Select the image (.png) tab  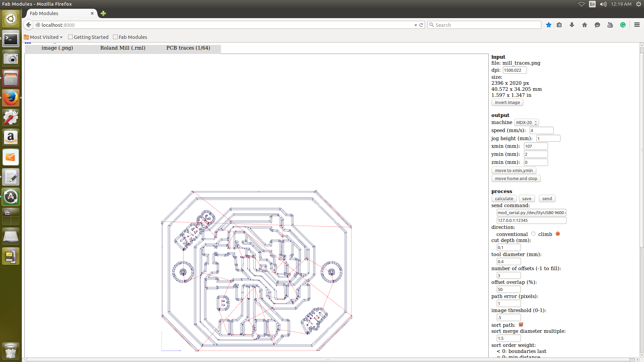click(x=57, y=48)
